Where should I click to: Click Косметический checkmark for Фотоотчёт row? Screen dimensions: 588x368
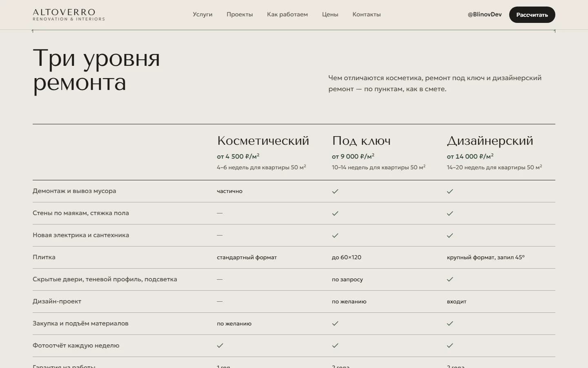click(220, 346)
